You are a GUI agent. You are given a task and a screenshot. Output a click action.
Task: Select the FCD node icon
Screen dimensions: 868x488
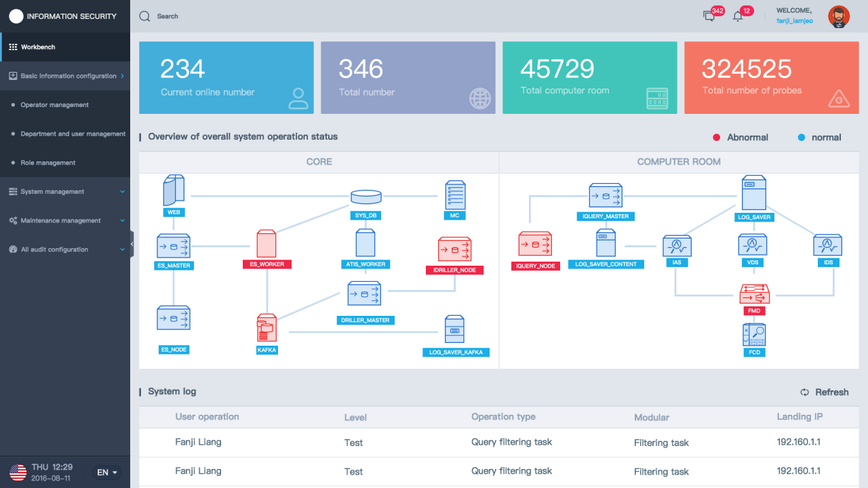tap(754, 335)
